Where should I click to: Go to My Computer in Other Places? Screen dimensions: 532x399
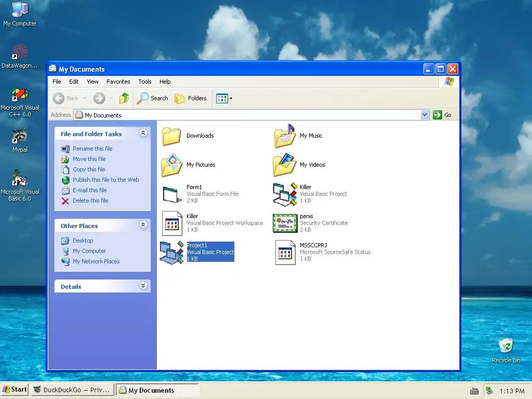click(89, 251)
